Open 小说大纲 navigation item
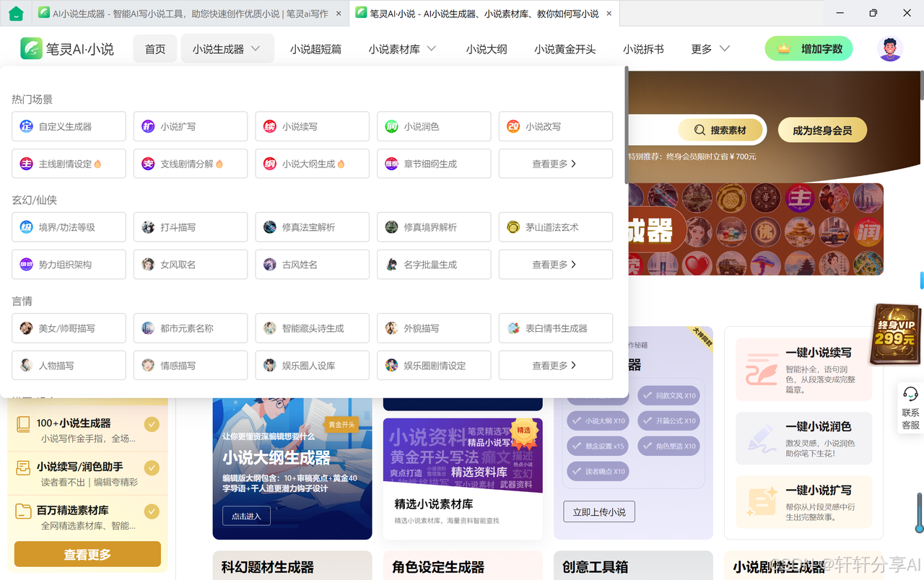The height and width of the screenshot is (580, 924). [487, 49]
